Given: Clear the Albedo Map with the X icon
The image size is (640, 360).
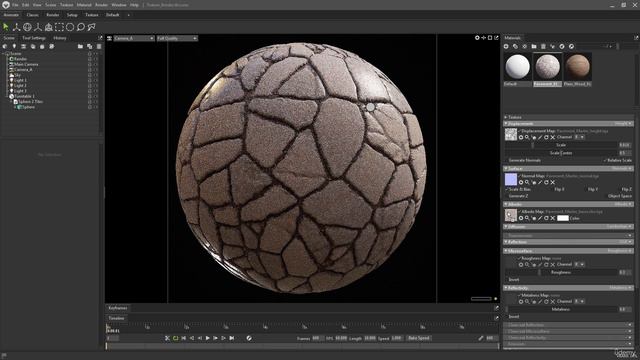Looking at the screenshot, I should click(x=553, y=218).
